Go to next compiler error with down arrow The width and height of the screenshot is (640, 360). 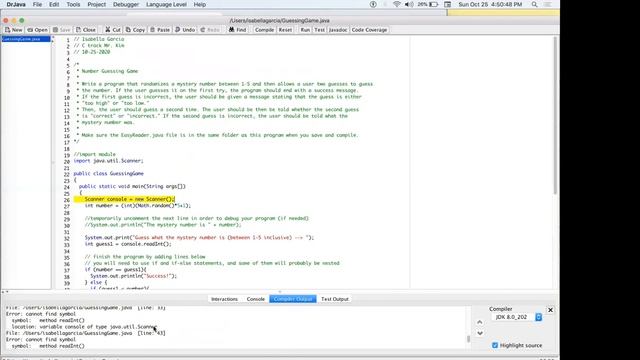tap(480, 333)
